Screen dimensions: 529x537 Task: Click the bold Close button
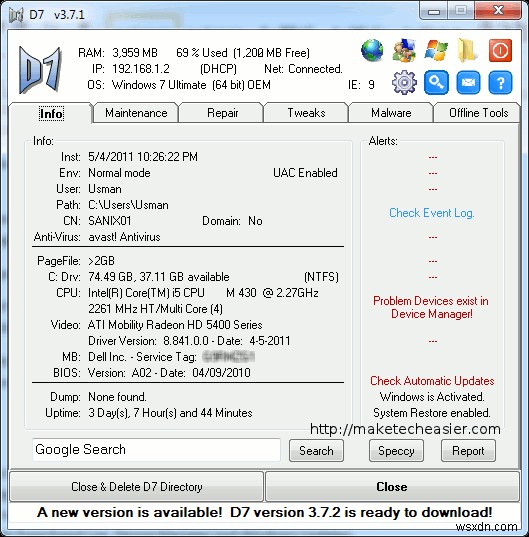tap(392, 487)
